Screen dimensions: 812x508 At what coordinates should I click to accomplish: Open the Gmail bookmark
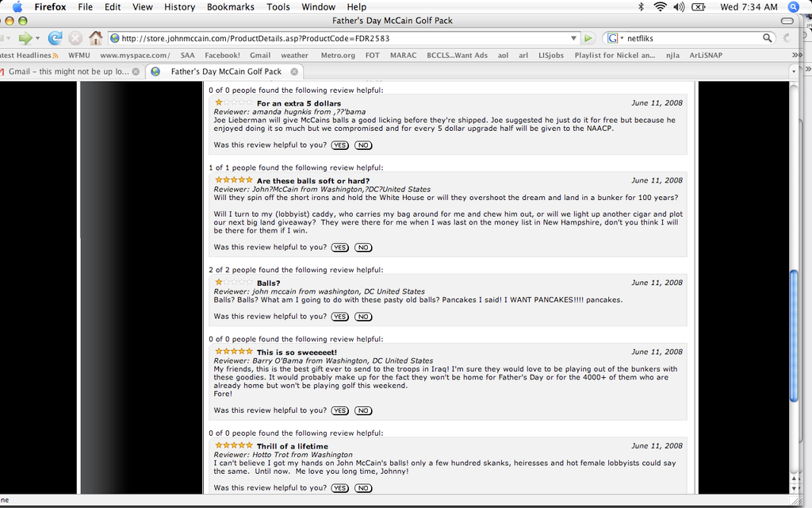pyautogui.click(x=260, y=55)
